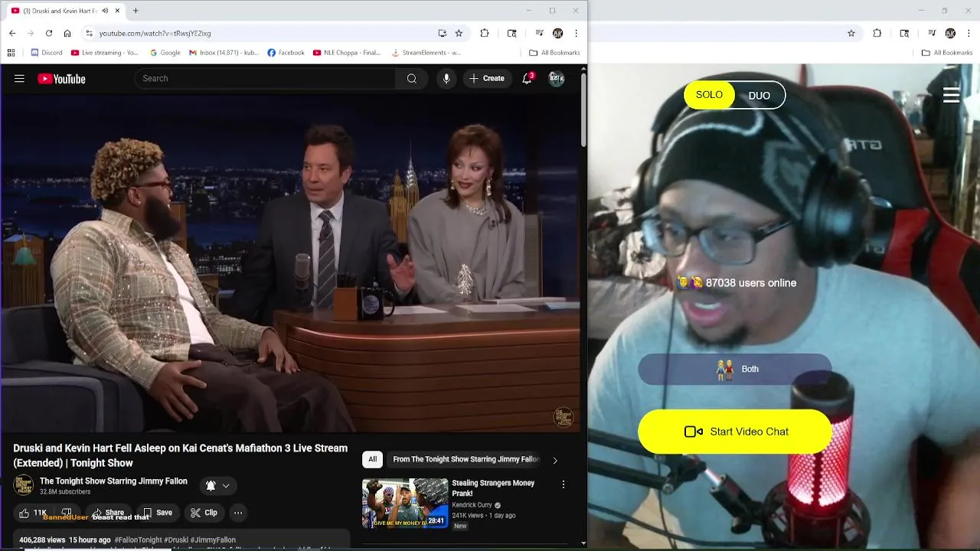Viewport: 980px width, 551px height.
Task: Click the #FallonTonight hashtag
Action: [x=138, y=540]
